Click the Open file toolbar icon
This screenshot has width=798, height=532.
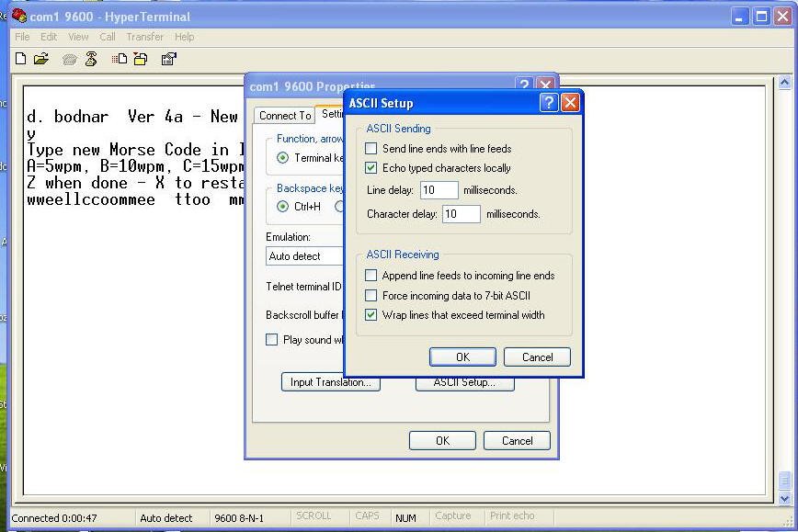point(41,59)
